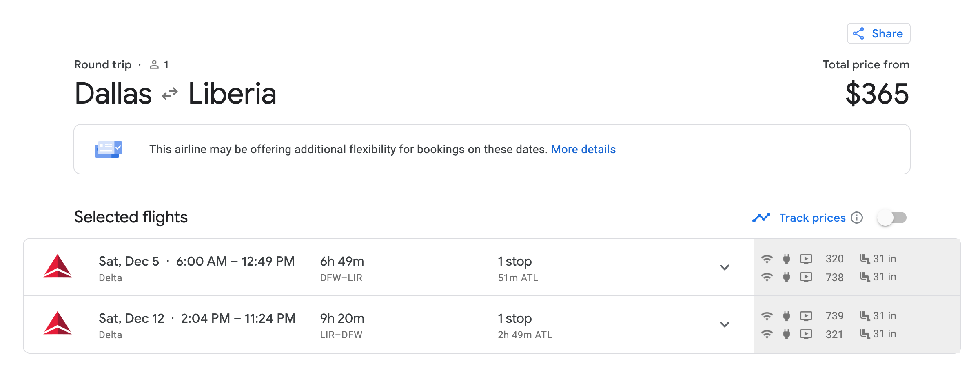Expand the Sat, Dec 12 flight details

click(x=725, y=324)
